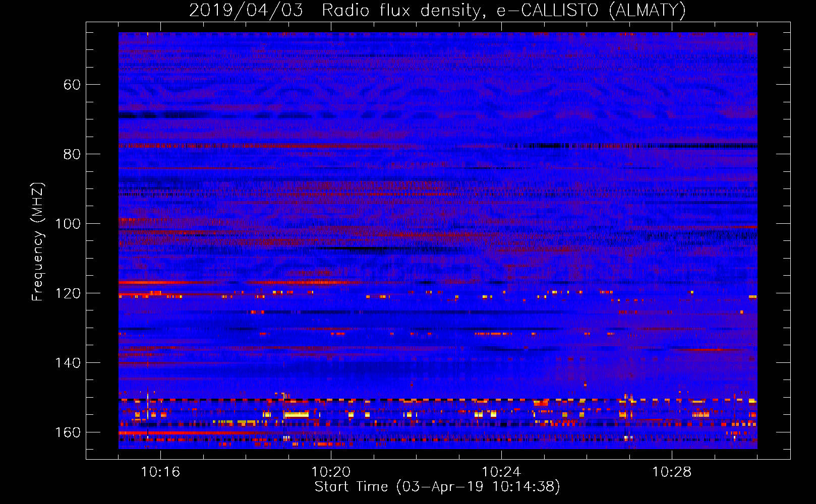The height and width of the screenshot is (504, 816).
Task: Click the "Start Time (03-Apr-19 10:14:38)" label
Action: point(437,487)
